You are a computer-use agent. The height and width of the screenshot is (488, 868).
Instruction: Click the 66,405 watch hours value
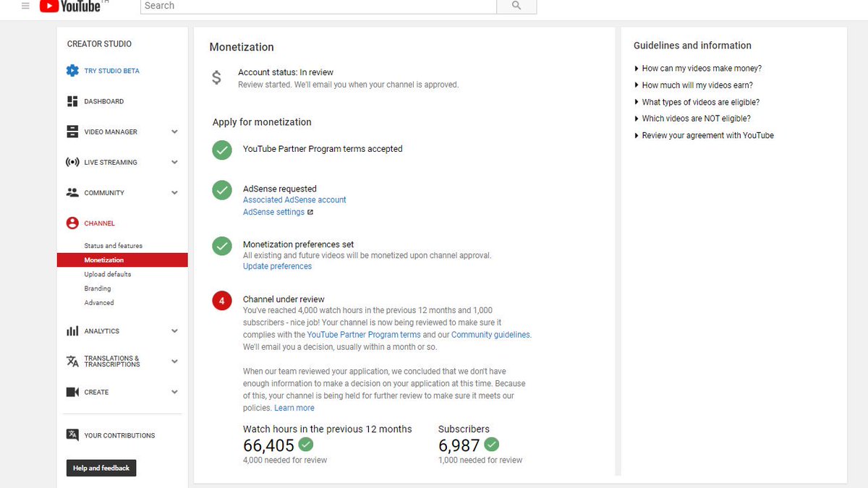269,445
